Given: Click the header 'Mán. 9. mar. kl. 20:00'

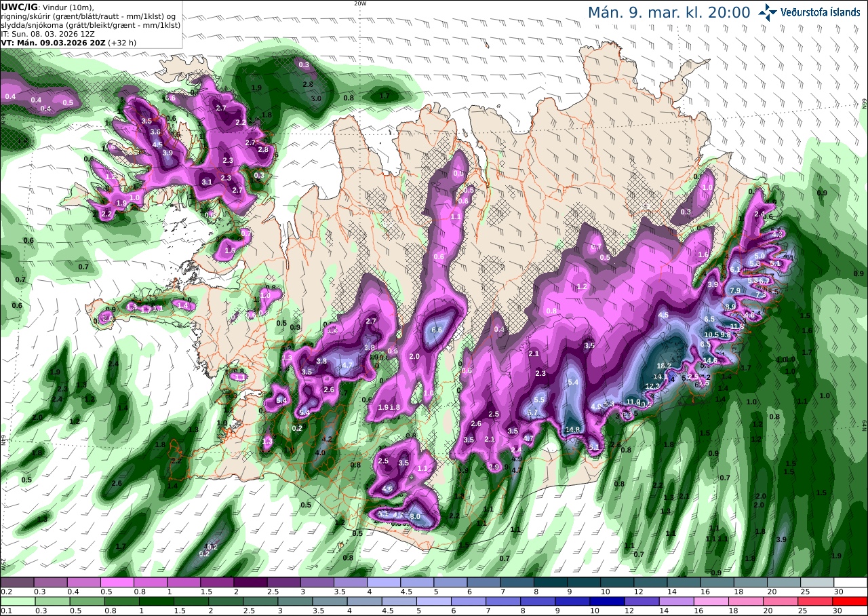Looking at the screenshot, I should point(669,12).
